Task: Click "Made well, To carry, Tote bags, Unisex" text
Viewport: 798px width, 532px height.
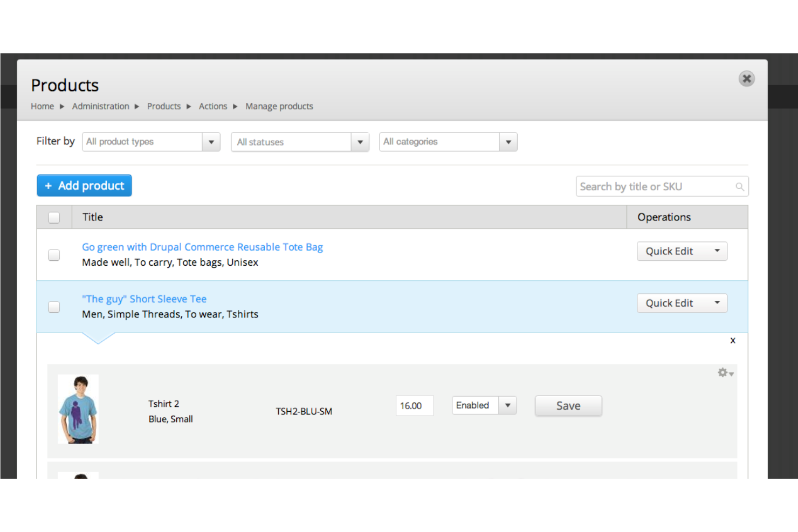Action: [170, 262]
